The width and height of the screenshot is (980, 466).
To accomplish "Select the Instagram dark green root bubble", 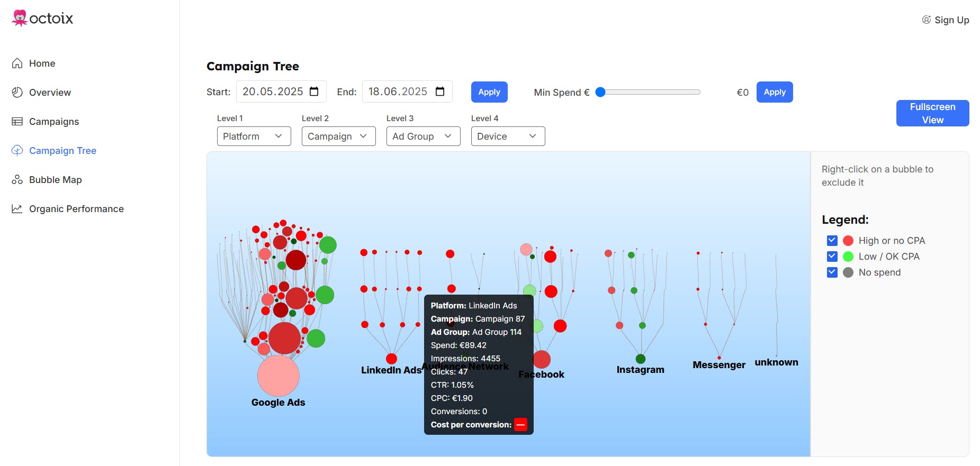I will coord(641,359).
